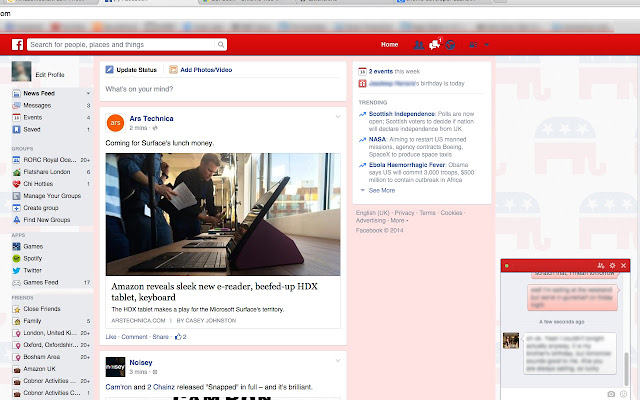
Task: Open Twitter app icon in sidebar
Action: 16,270
